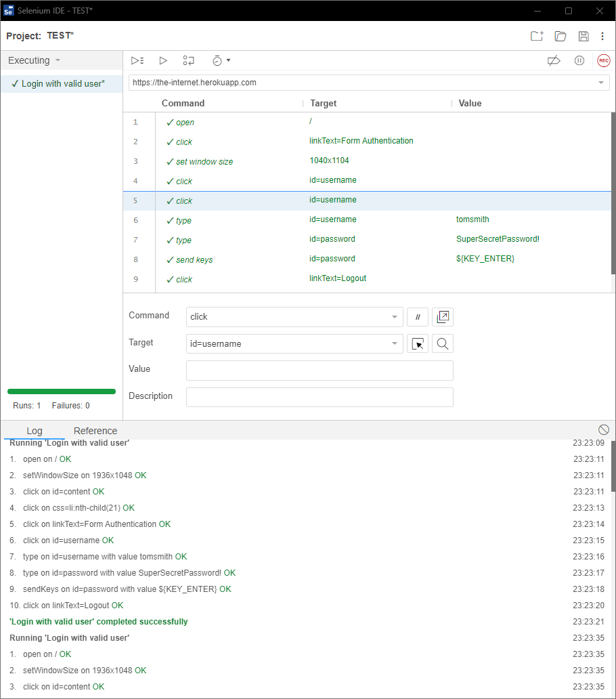Open project folder icon

(x=560, y=36)
